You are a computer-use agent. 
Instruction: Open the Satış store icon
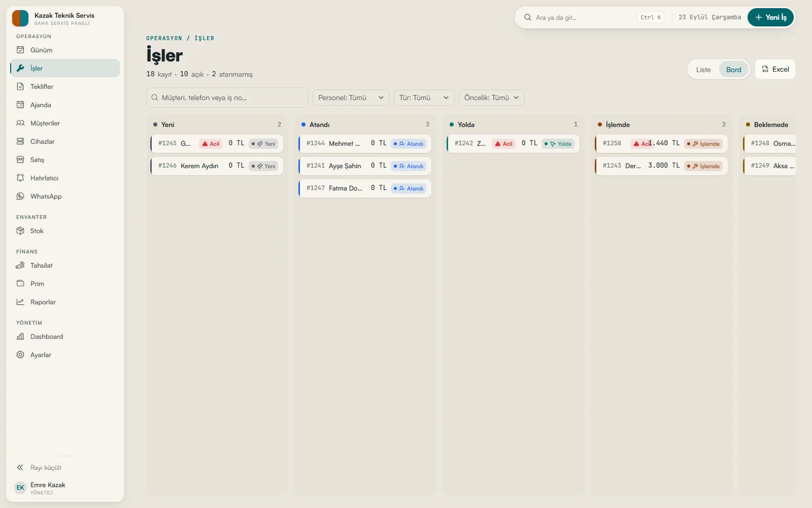pos(20,160)
